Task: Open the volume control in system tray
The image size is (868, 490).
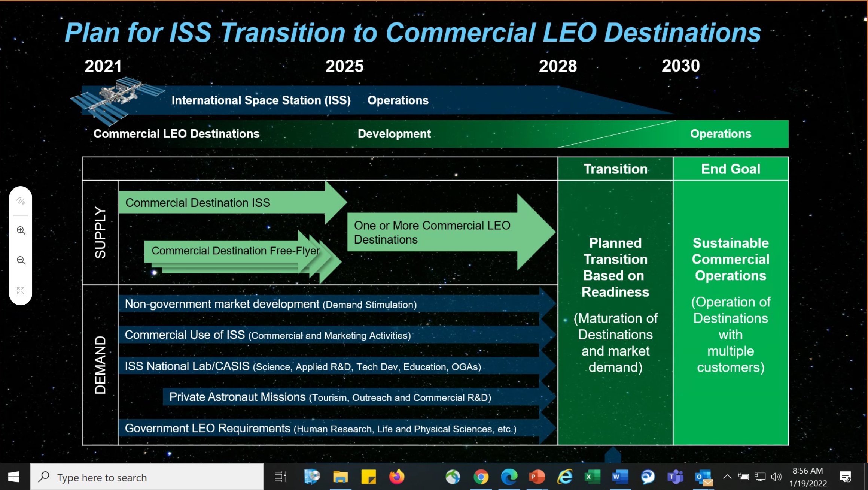Action: (776, 477)
